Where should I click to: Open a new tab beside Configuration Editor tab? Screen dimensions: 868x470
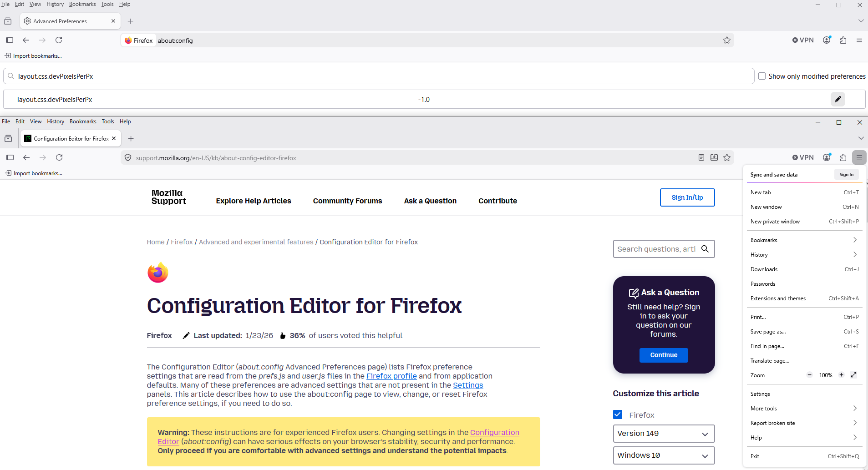coord(131,138)
